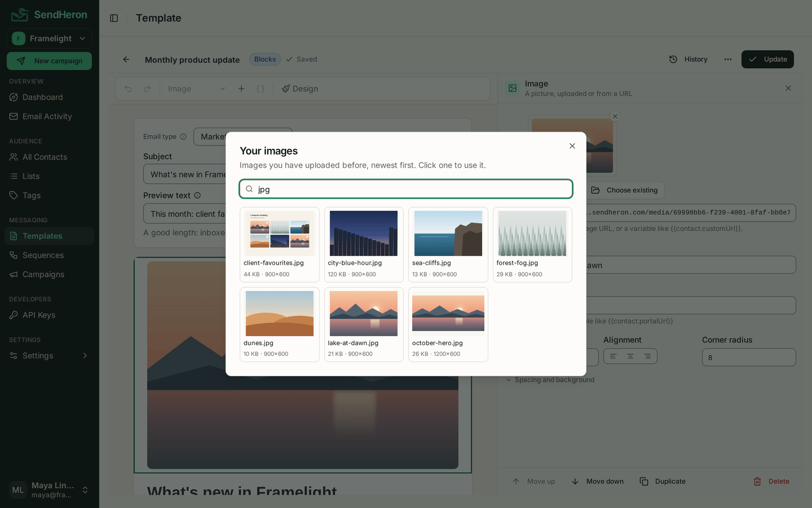812x508 pixels.
Task: Expand the Settings submenu
Action: [49, 355]
